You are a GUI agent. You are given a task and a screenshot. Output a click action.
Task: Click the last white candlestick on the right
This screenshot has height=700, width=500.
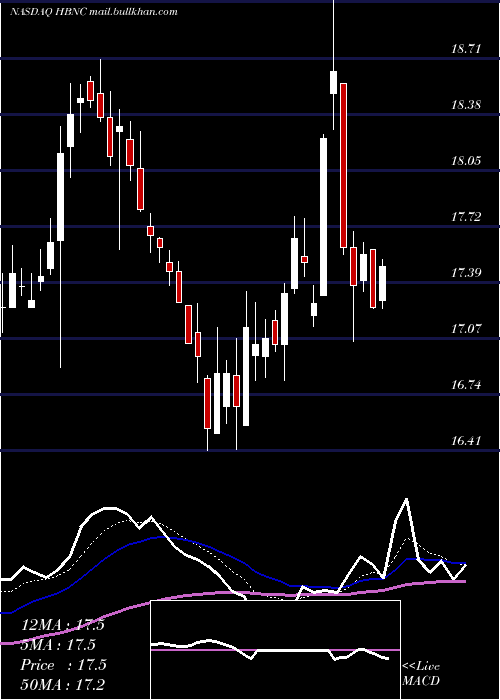click(383, 283)
